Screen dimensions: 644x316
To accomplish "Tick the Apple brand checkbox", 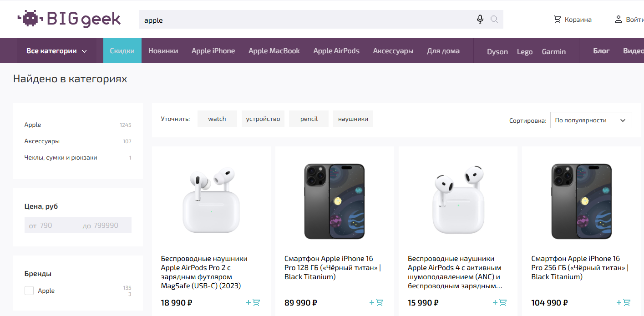I will click(x=29, y=291).
